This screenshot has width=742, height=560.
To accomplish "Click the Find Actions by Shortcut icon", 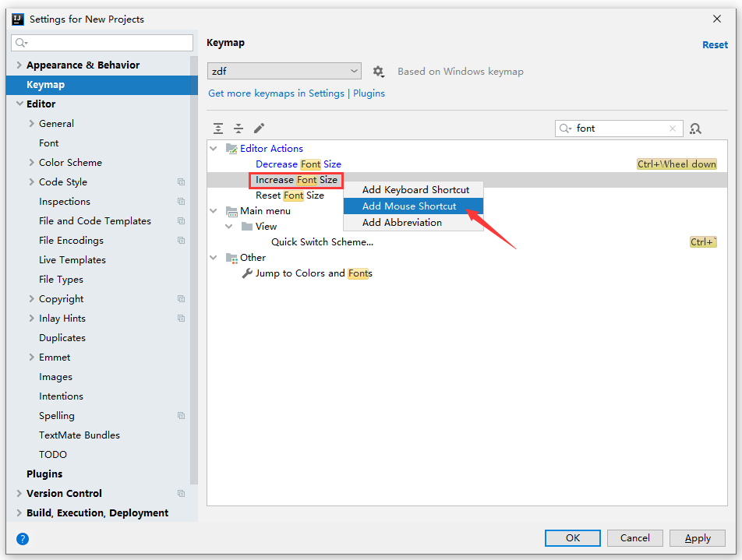I will tap(696, 129).
